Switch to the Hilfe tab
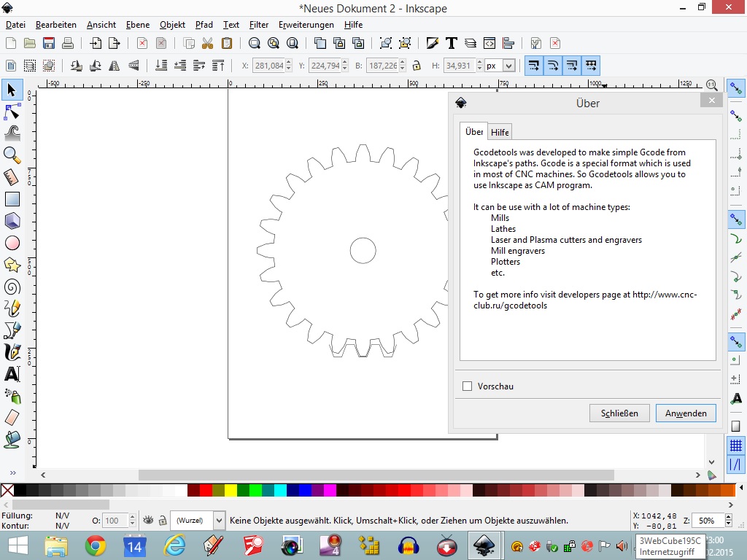This screenshot has height=560, width=747. 500,132
